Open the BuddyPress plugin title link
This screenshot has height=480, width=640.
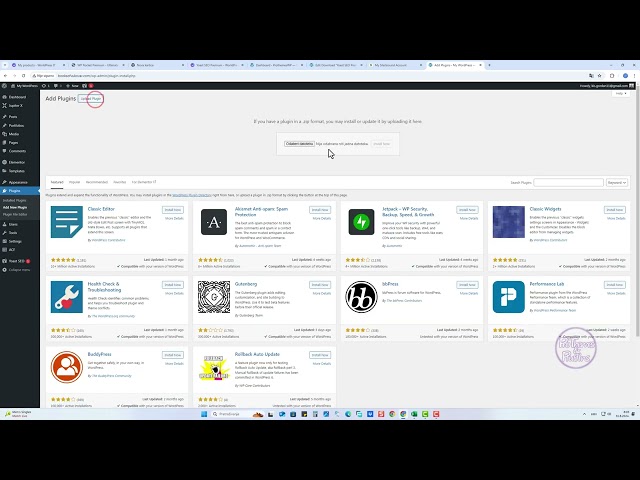[x=99, y=354]
